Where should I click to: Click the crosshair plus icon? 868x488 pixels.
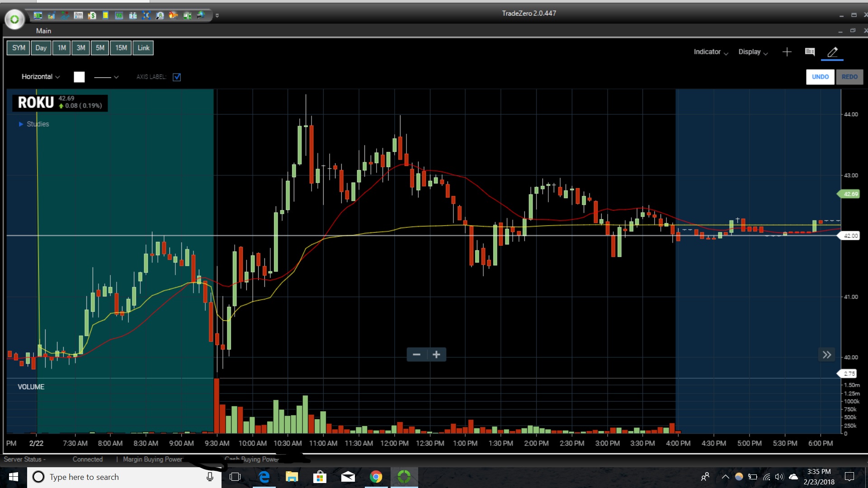click(x=787, y=52)
